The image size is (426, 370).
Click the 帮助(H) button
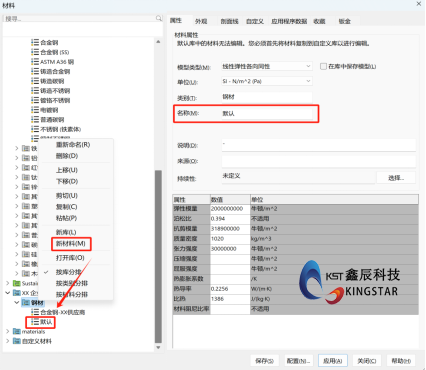pyautogui.click(x=401, y=361)
